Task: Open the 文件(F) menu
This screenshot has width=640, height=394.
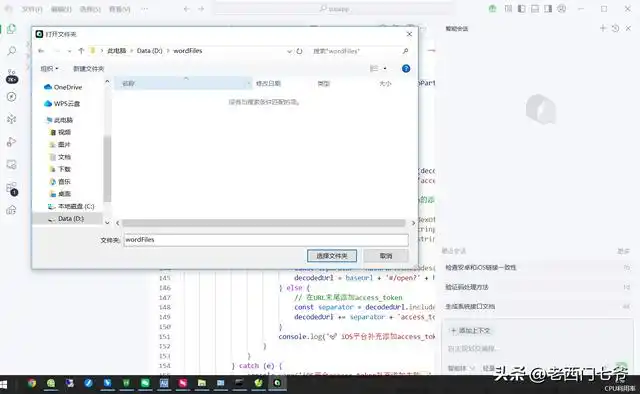Action: coord(32,9)
